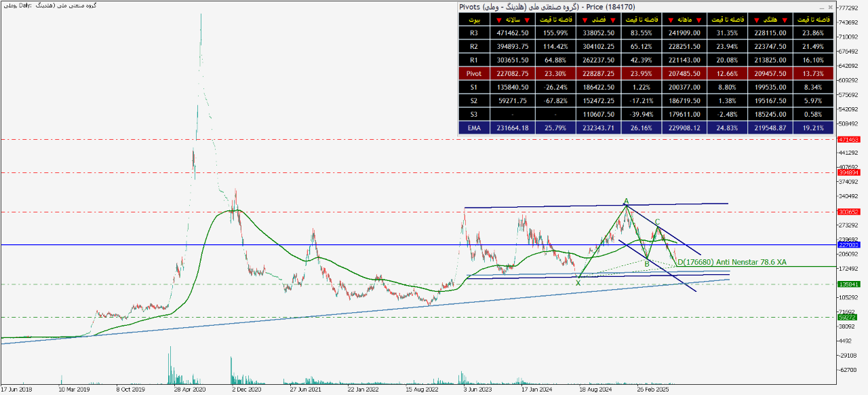Click the پیوت column header cell
Screen dimensions: 868x395
(x=475, y=20)
